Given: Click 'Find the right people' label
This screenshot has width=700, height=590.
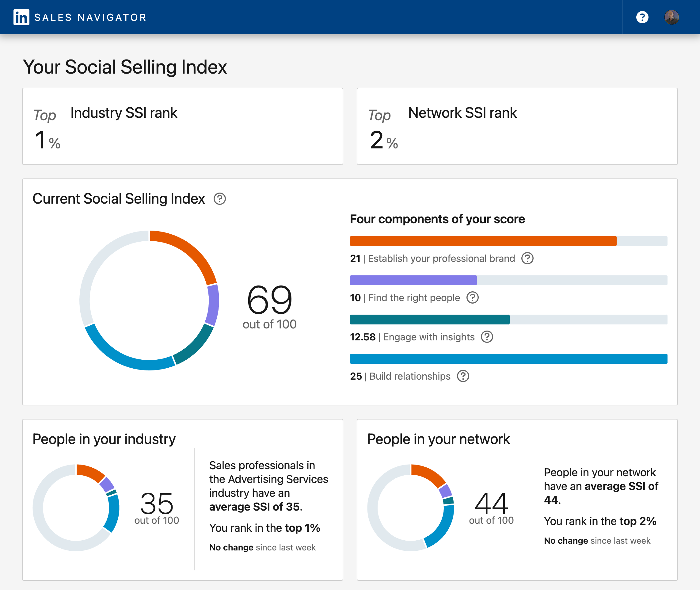Looking at the screenshot, I should (x=414, y=298).
